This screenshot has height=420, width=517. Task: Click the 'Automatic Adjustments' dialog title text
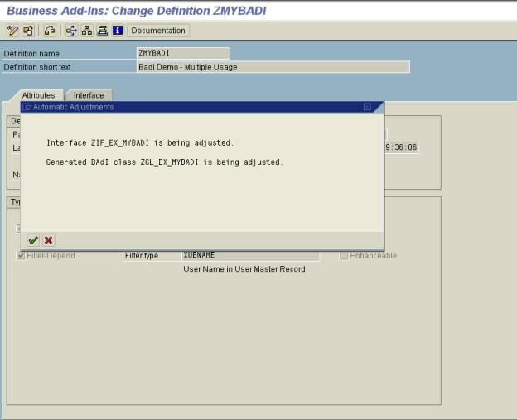[x=73, y=107]
